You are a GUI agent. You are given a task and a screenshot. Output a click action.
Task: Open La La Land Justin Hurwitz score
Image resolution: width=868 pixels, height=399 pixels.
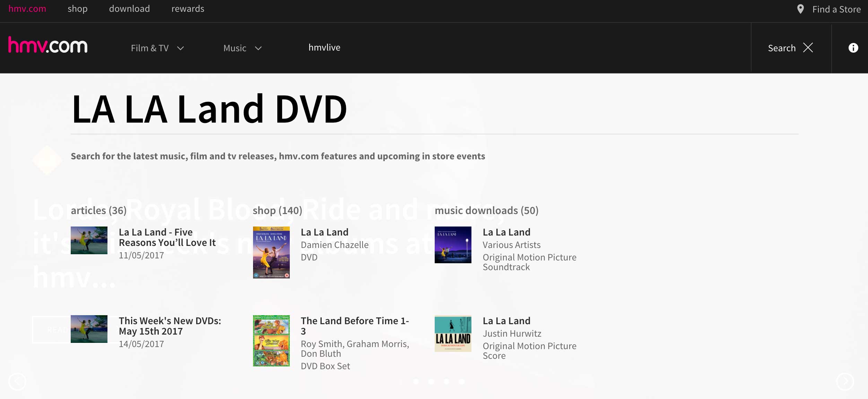(x=506, y=321)
